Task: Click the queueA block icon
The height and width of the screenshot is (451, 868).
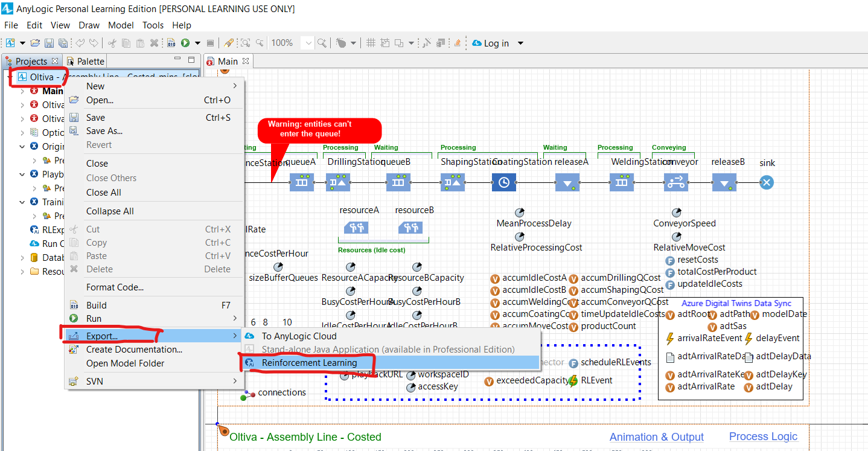Action: tap(302, 182)
